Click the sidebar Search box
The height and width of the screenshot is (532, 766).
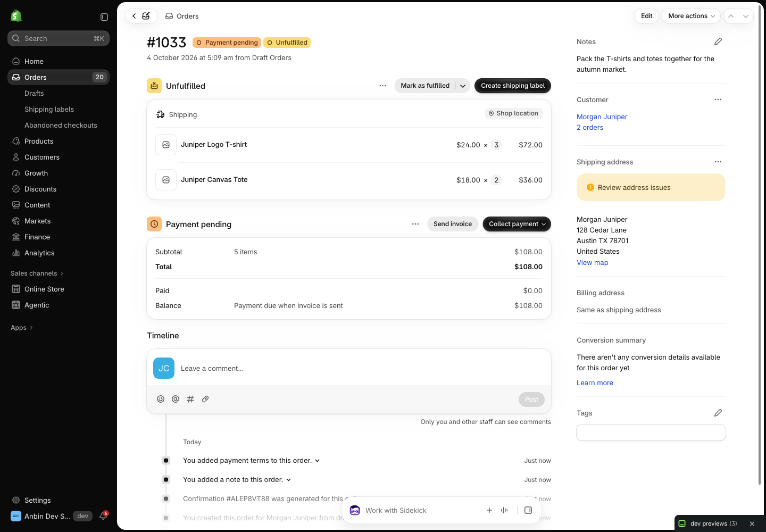(x=59, y=38)
